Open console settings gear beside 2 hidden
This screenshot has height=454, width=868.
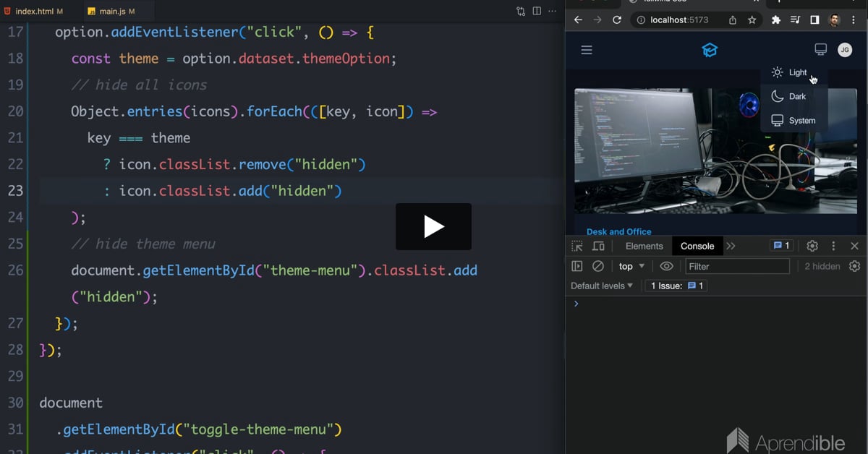854,266
